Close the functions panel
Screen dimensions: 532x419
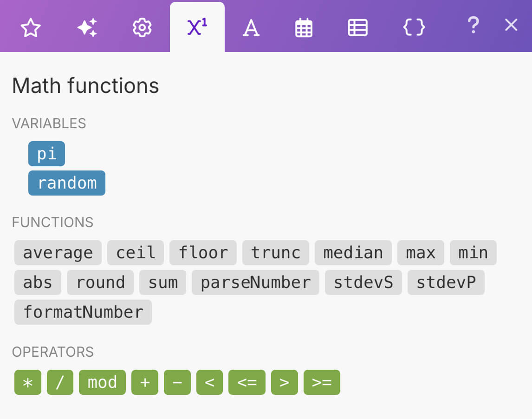(511, 25)
